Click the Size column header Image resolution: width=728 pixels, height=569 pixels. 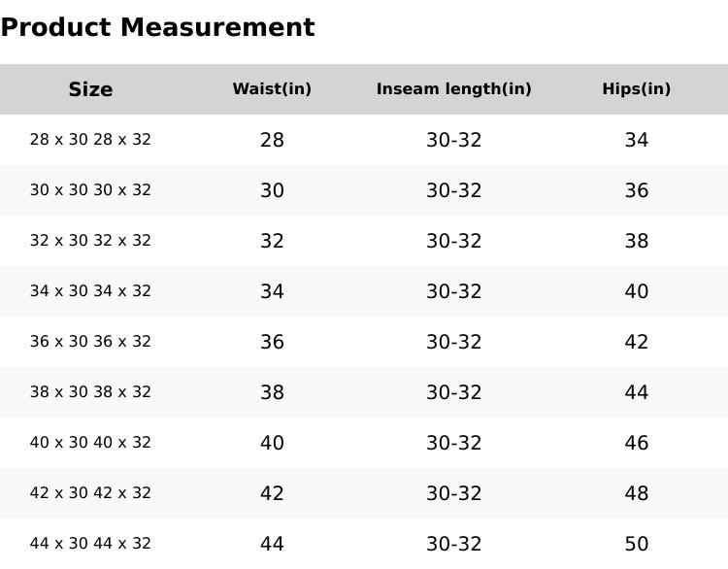tap(90, 89)
